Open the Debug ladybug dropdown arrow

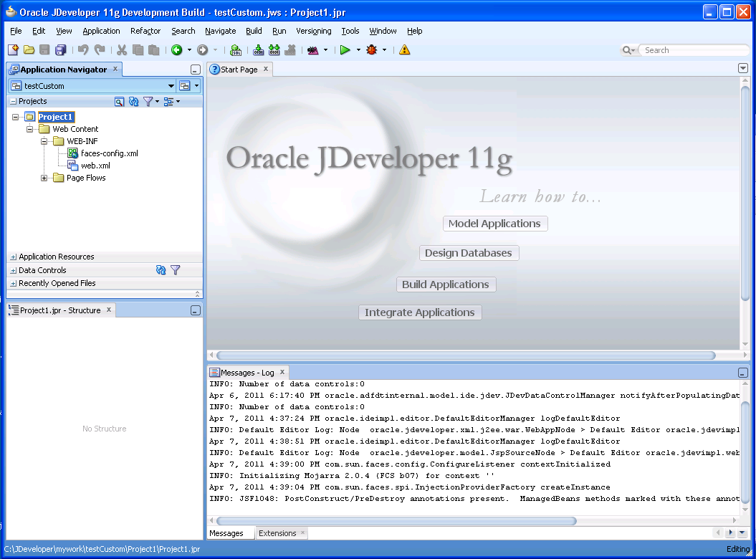click(x=384, y=49)
